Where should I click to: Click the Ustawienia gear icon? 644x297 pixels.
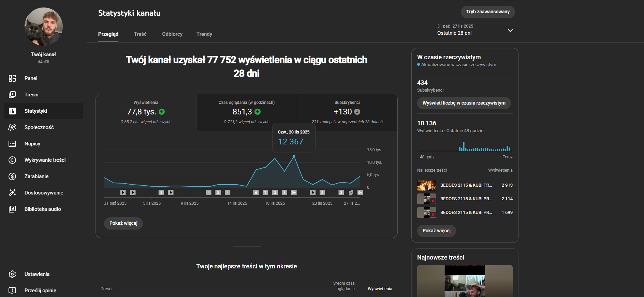[x=12, y=274]
